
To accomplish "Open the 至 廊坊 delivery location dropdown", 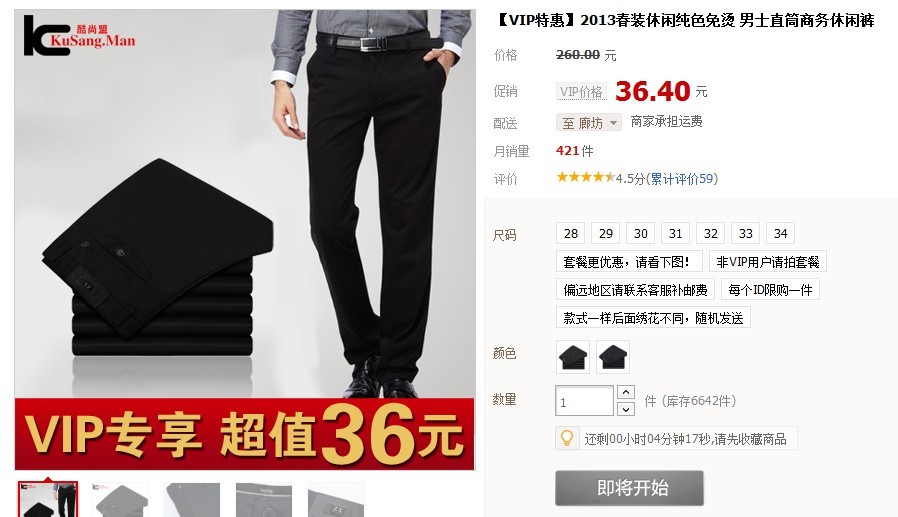I will [589, 123].
